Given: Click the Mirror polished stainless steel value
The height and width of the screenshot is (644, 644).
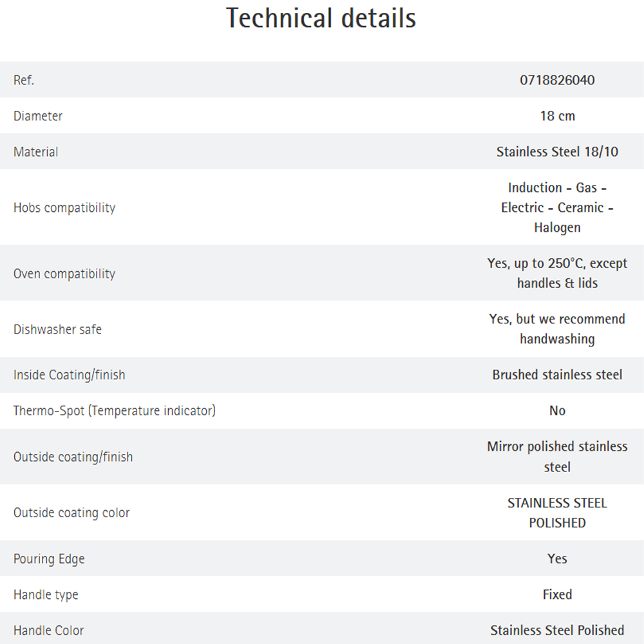Looking at the screenshot, I should tap(557, 457).
